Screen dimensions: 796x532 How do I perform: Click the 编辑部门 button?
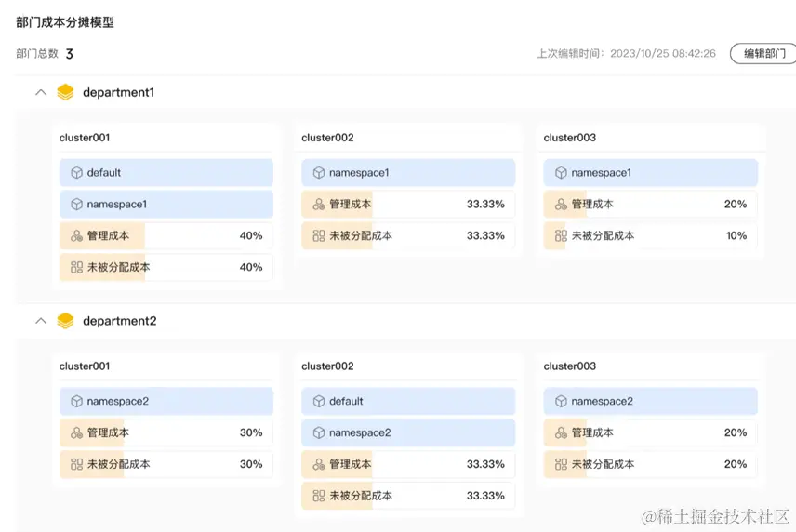(763, 54)
